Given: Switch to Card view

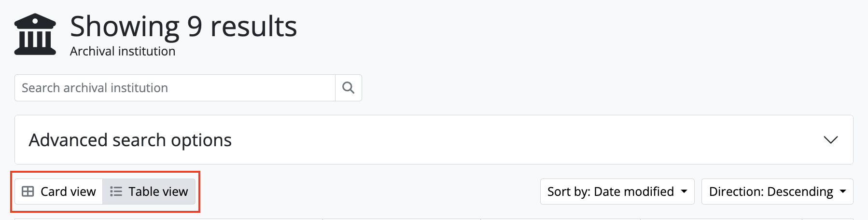Looking at the screenshot, I should pyautogui.click(x=59, y=192).
